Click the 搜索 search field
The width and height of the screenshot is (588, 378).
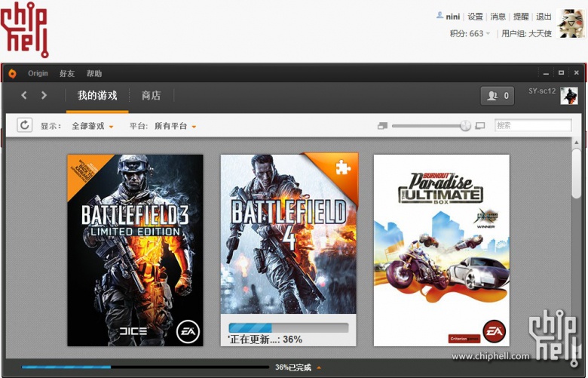[x=533, y=125]
